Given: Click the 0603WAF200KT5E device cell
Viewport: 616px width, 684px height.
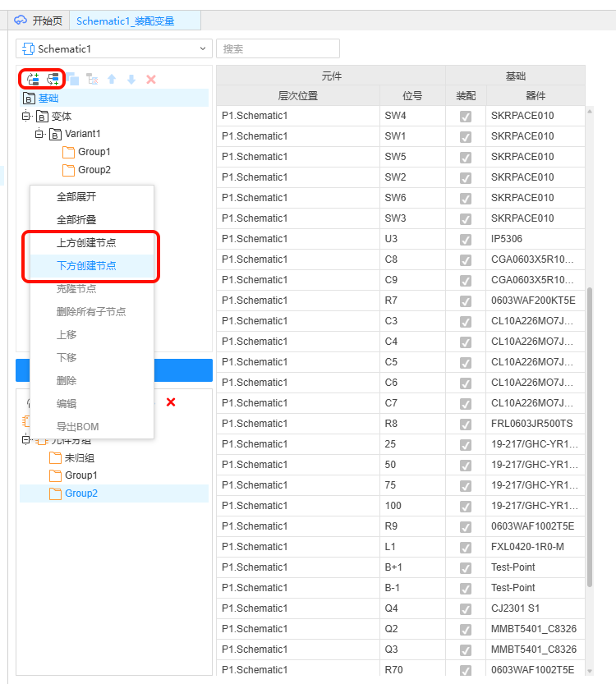Looking at the screenshot, I should click(x=536, y=301).
